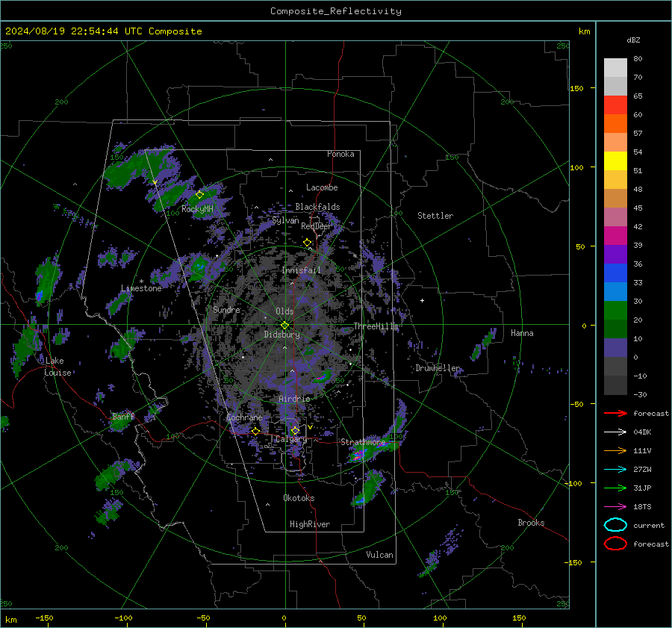The image size is (672, 628).
Task: Click the Drumheller city label
Action: point(438,368)
